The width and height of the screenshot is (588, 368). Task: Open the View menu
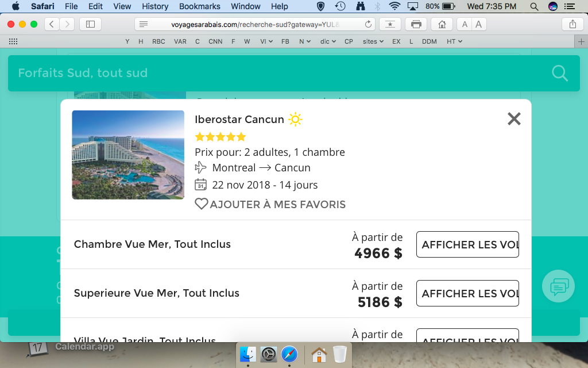point(122,6)
